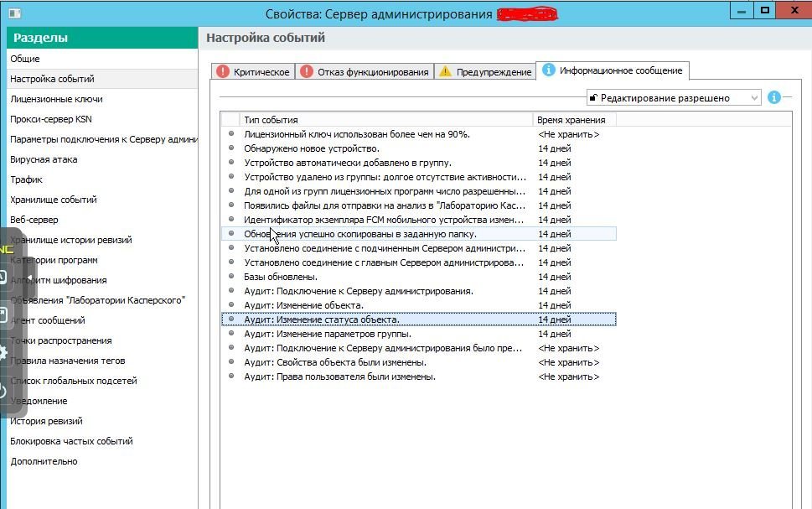Viewport: 812px width, 509px height.
Task: Open the "Редактирование разрешено" lock dropdown
Action: click(673, 98)
